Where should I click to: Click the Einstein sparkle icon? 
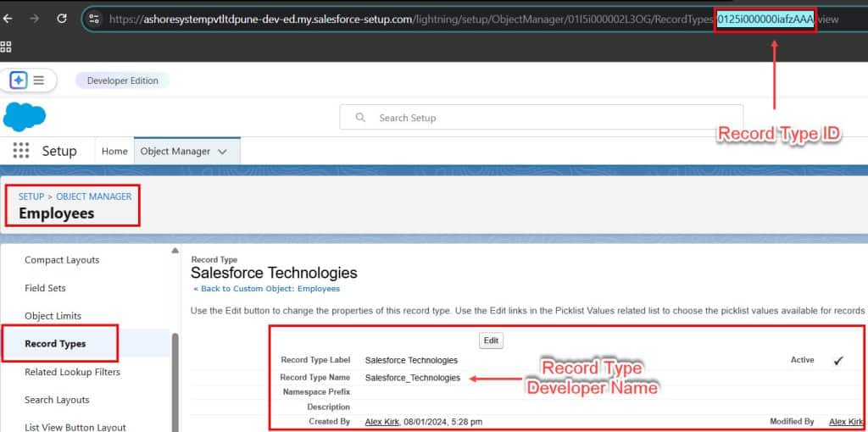coord(19,80)
